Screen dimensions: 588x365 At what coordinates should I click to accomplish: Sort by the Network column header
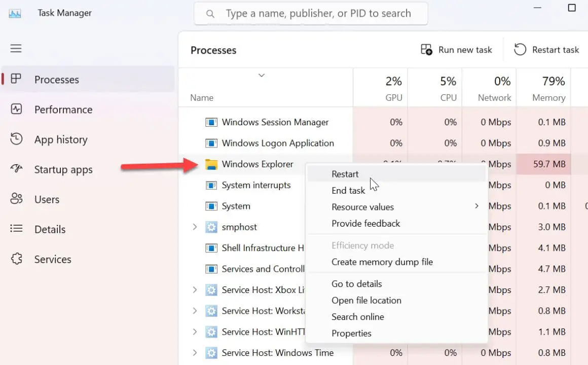[x=489, y=88]
